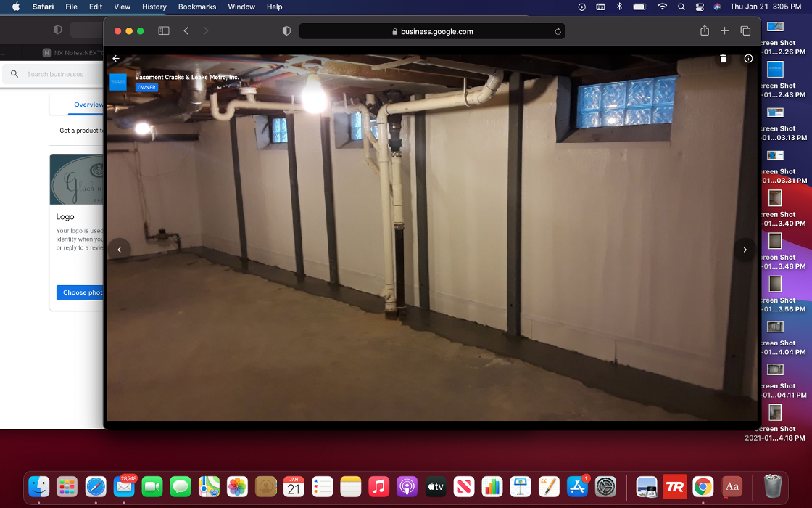Click Search businesses field in background window
The image size is (812, 508).
54,74
